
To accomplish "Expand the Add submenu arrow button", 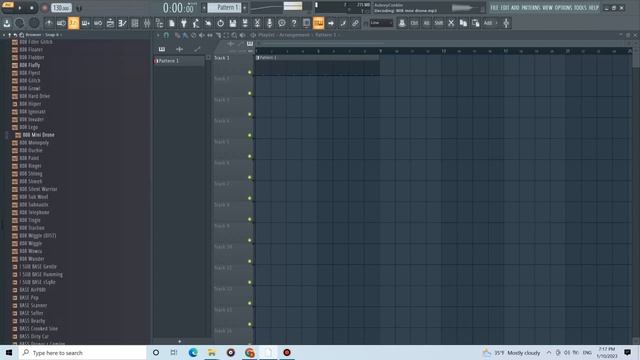I will tap(497, 23).
